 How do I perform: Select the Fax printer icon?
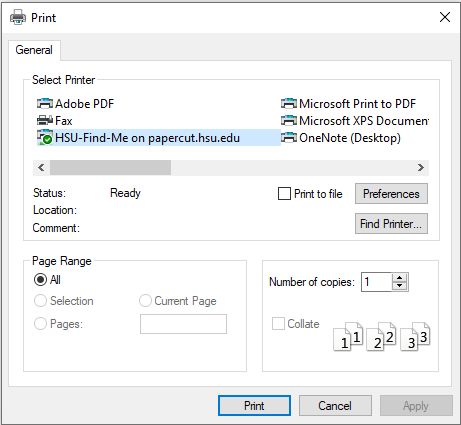click(45, 120)
